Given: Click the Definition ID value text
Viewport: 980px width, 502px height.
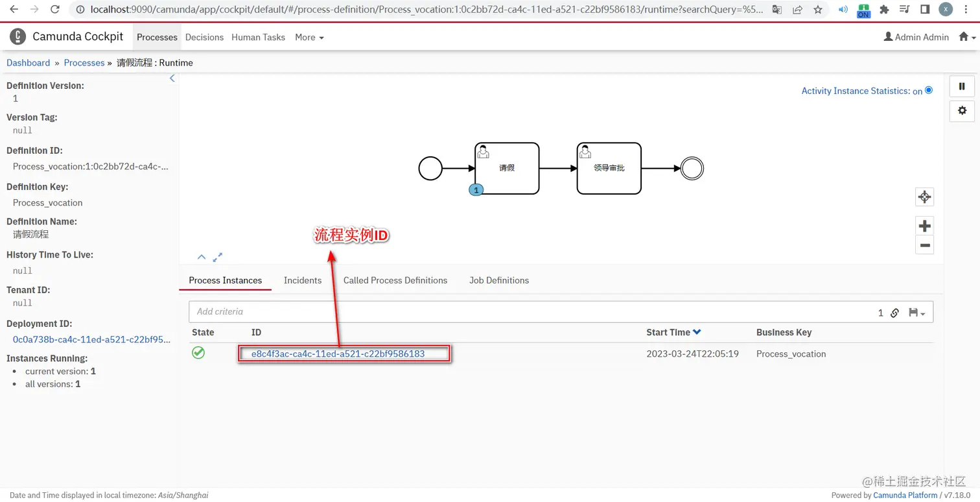Looking at the screenshot, I should click(x=91, y=166).
